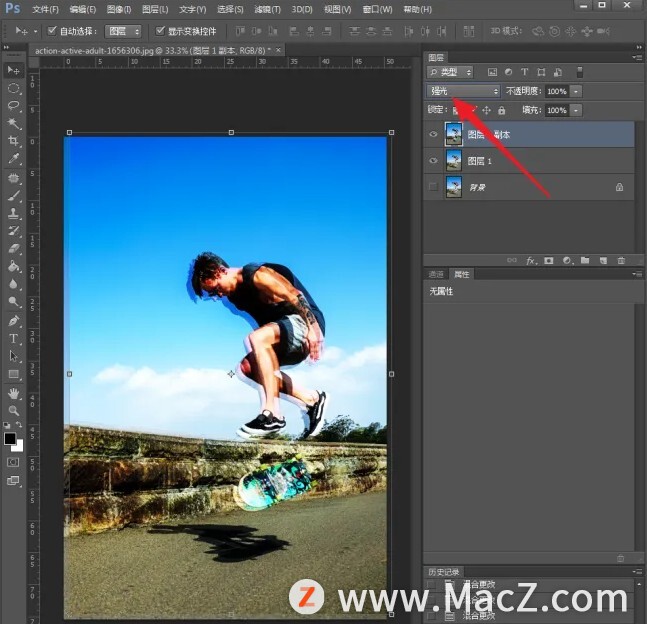647x624 pixels.
Task: Show the 背景 layer via visibility box
Action: coord(433,187)
